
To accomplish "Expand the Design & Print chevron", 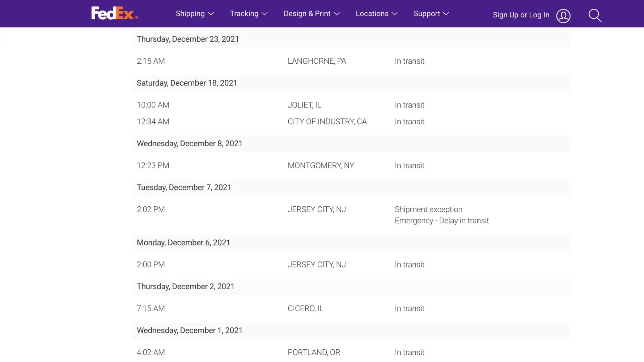I will pyautogui.click(x=337, y=14).
